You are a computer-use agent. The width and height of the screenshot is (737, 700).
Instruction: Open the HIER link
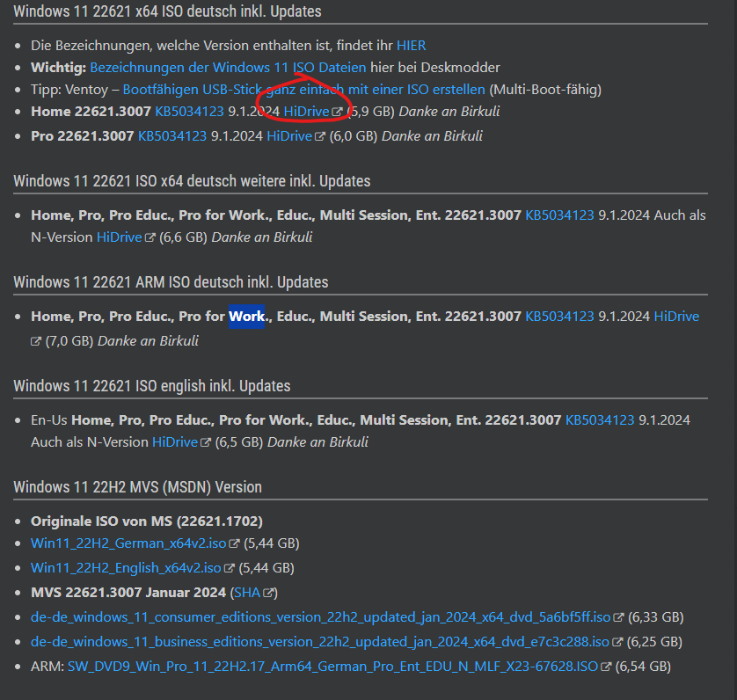coord(412,46)
